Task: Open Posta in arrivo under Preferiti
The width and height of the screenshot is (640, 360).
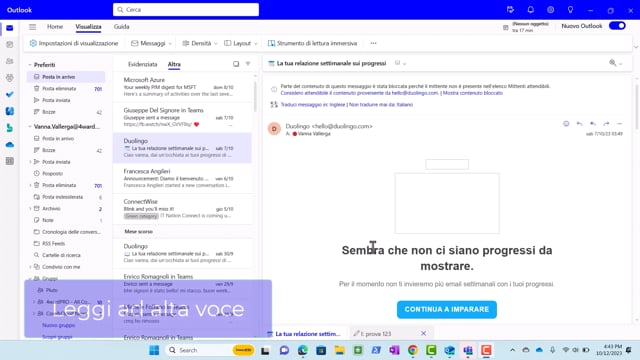Action: [66, 77]
